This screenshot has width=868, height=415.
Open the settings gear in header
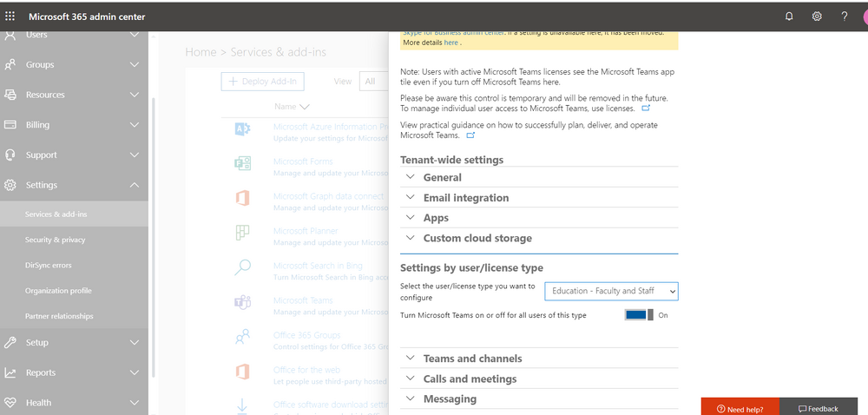click(x=817, y=16)
